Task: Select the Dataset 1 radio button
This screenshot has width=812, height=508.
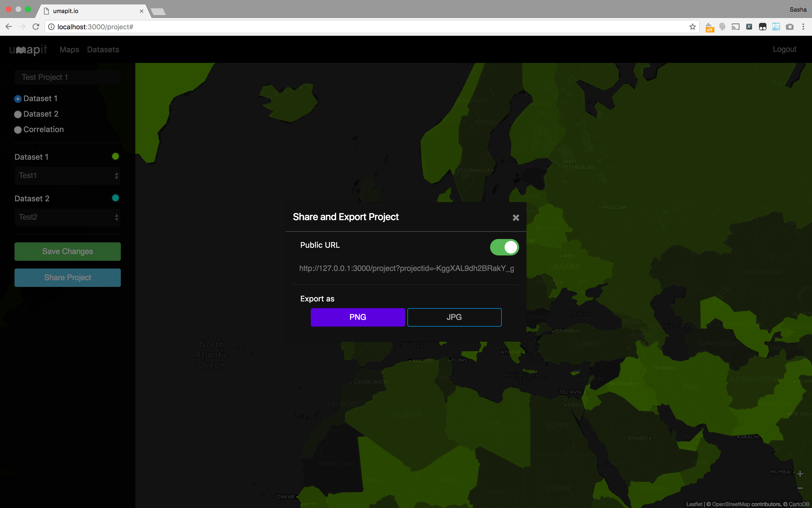Action: (x=18, y=99)
